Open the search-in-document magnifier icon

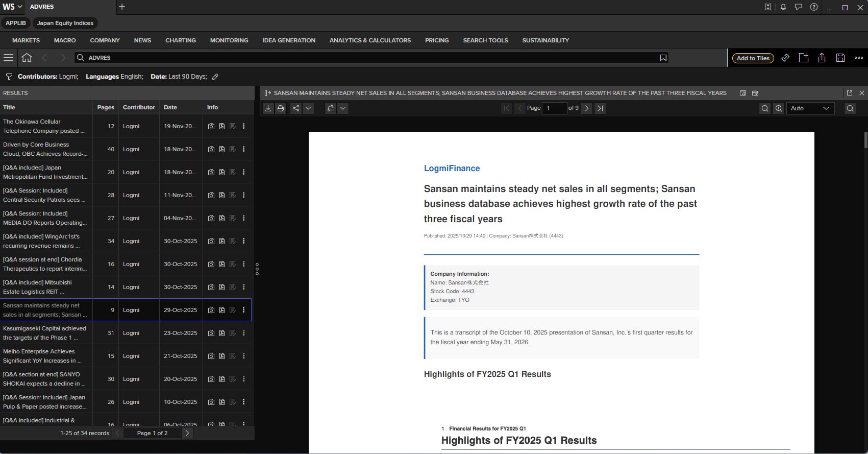[850, 108]
